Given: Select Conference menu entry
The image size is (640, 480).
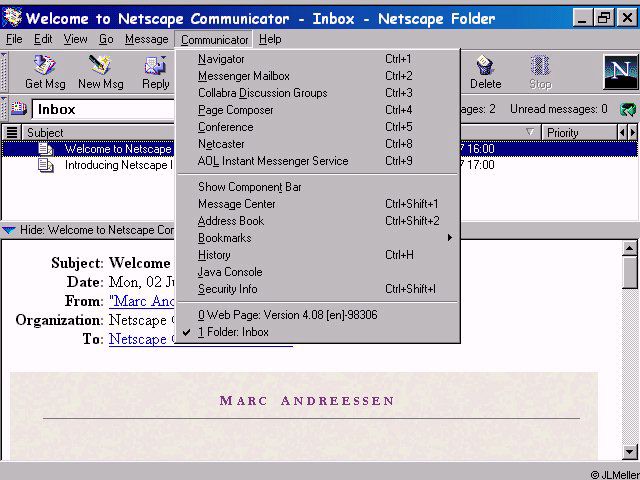Looking at the screenshot, I should (318, 127).
